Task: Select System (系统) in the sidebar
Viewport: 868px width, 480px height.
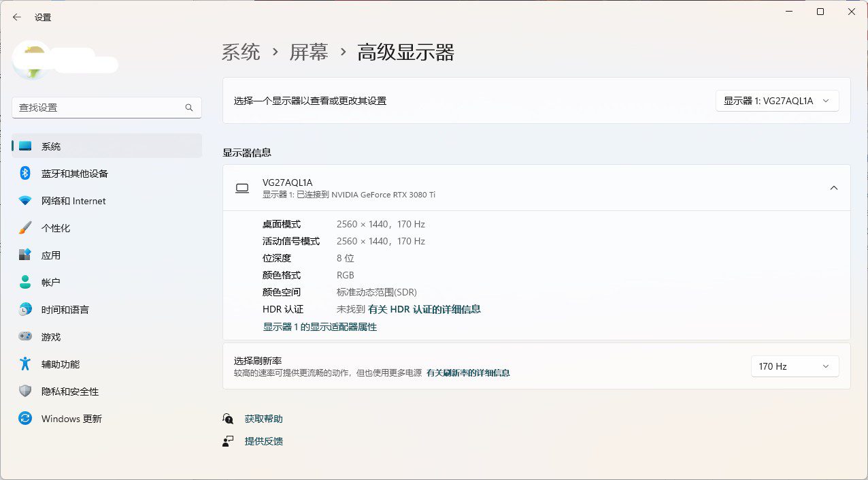Action: [50, 146]
